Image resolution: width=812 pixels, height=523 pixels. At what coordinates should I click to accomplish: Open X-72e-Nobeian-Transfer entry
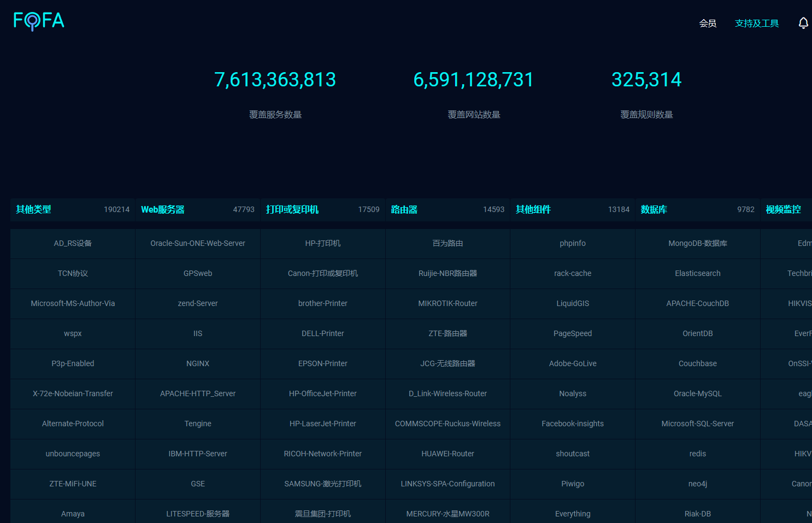73,393
